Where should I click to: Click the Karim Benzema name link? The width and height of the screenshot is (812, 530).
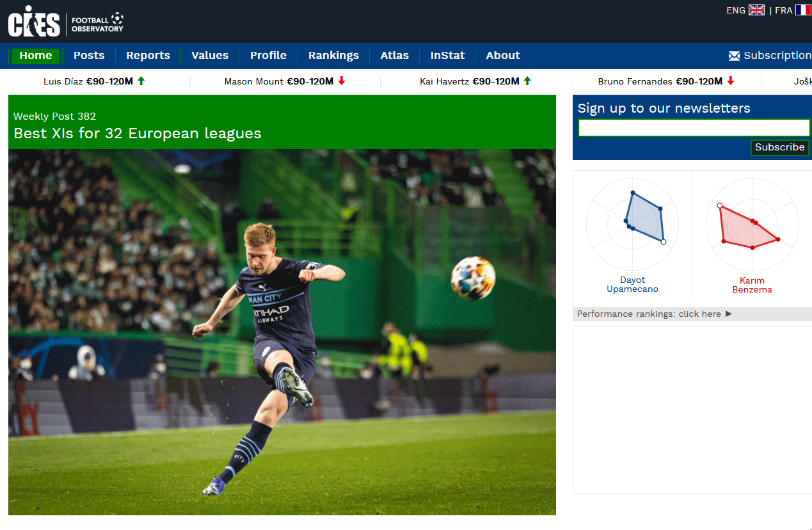(752, 285)
